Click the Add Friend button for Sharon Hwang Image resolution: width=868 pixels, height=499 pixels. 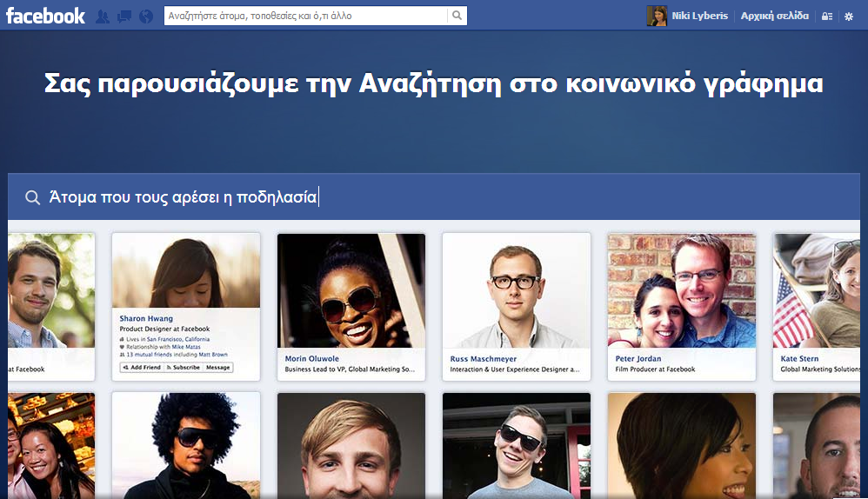coord(142,368)
